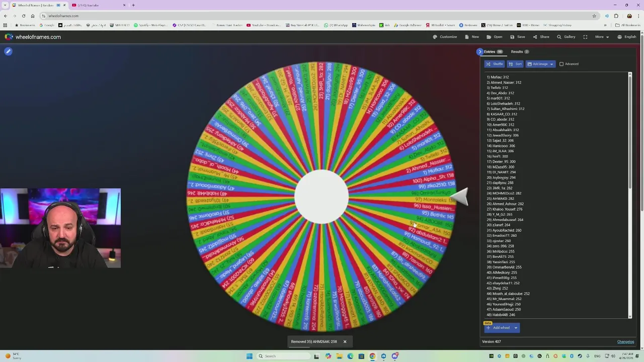Screen dimensions: 644x362
Task: Select entry 'Dev_Abdo: 312'
Action: [x=500, y=93]
